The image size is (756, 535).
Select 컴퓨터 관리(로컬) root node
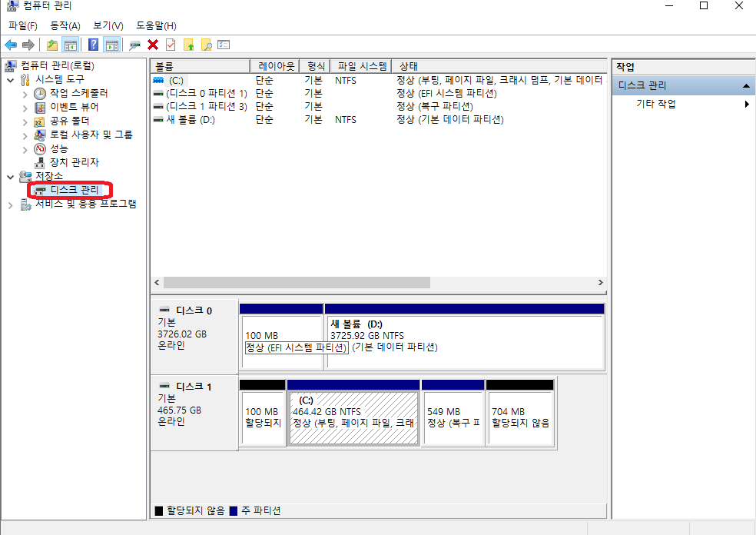pyautogui.click(x=58, y=65)
